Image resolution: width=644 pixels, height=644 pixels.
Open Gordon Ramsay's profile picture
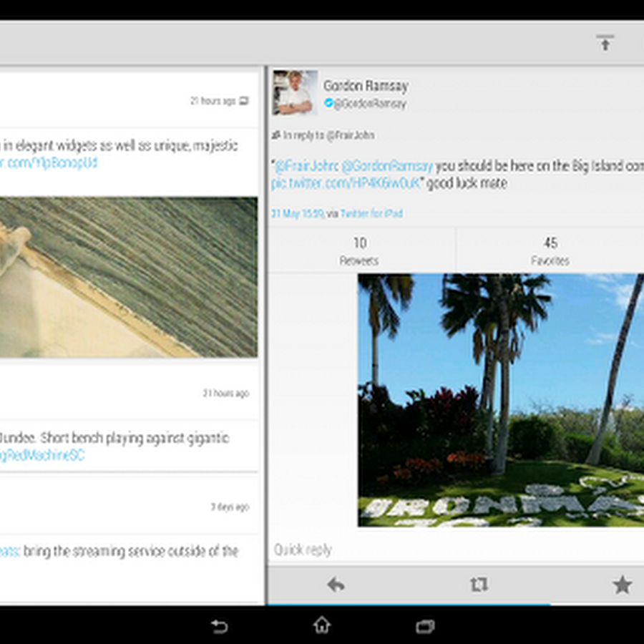(295, 92)
